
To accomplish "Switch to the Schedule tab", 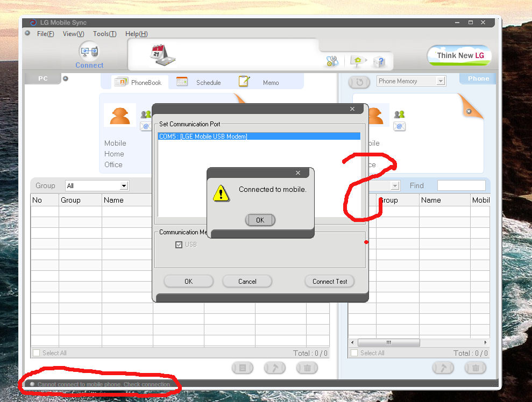I will click(x=199, y=82).
